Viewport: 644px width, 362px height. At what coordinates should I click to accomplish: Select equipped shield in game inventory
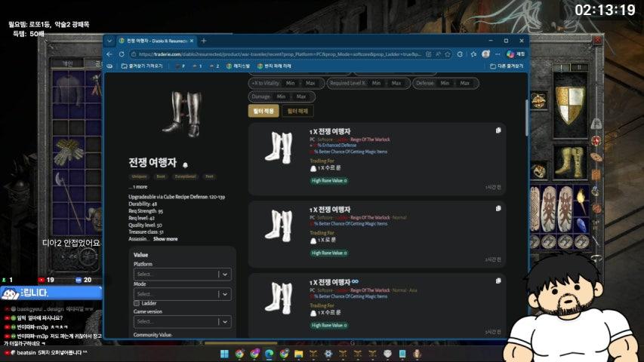(570, 105)
